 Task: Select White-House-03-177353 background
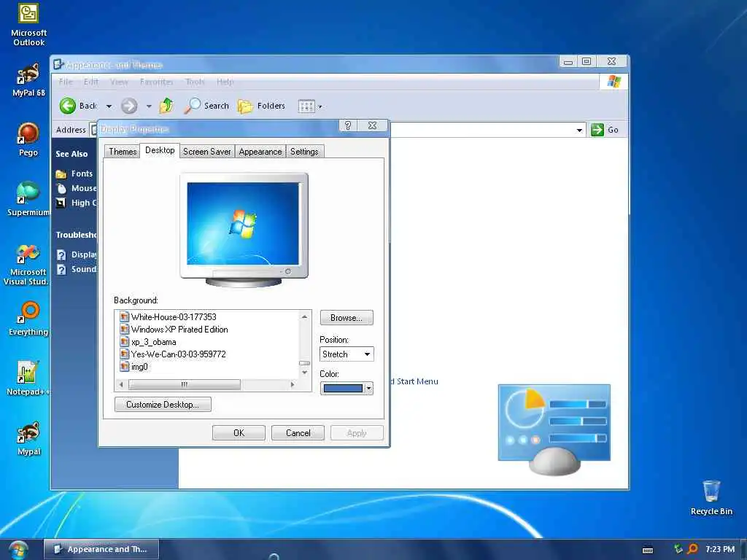169,316
